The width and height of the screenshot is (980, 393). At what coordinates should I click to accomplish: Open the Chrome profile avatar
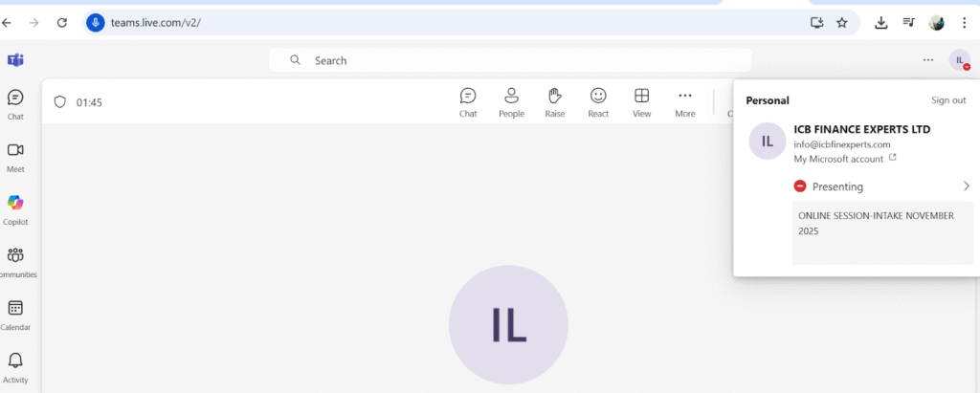coord(936,23)
